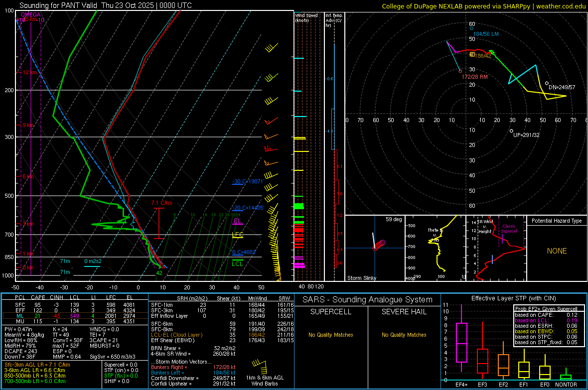Click the DN=249/57 hodograph label
The width and height of the screenshot is (588, 390).
[562, 87]
